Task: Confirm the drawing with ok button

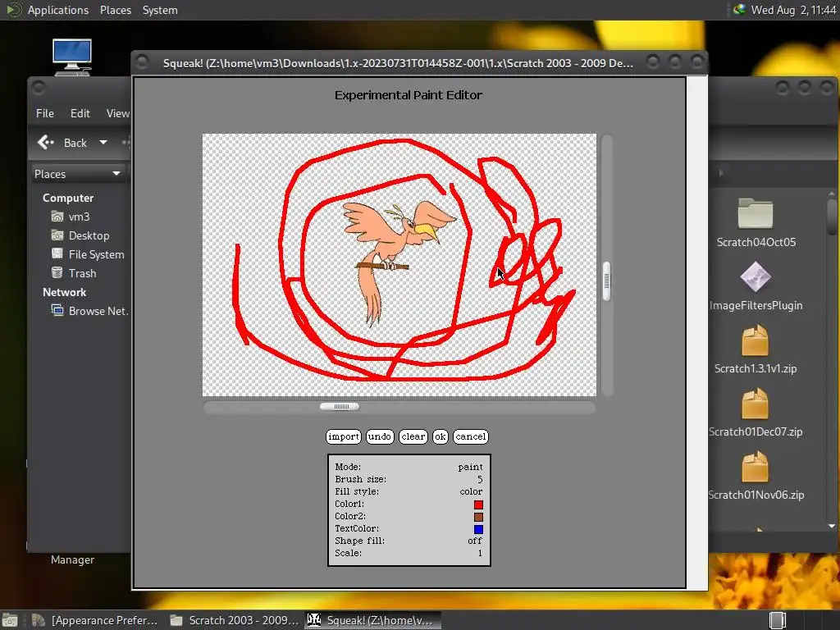Action: [x=440, y=436]
